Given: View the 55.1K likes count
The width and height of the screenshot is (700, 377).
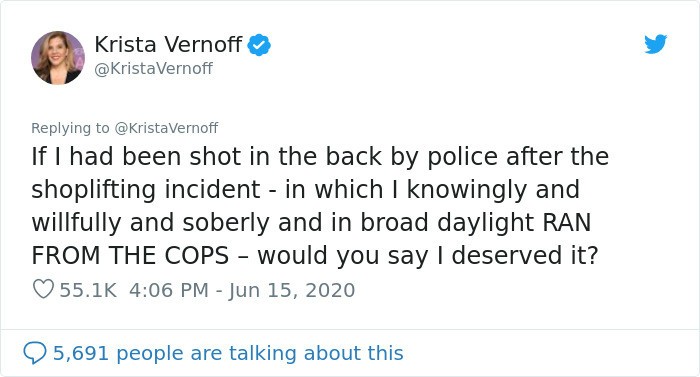Looking at the screenshot, I should 88,290.
